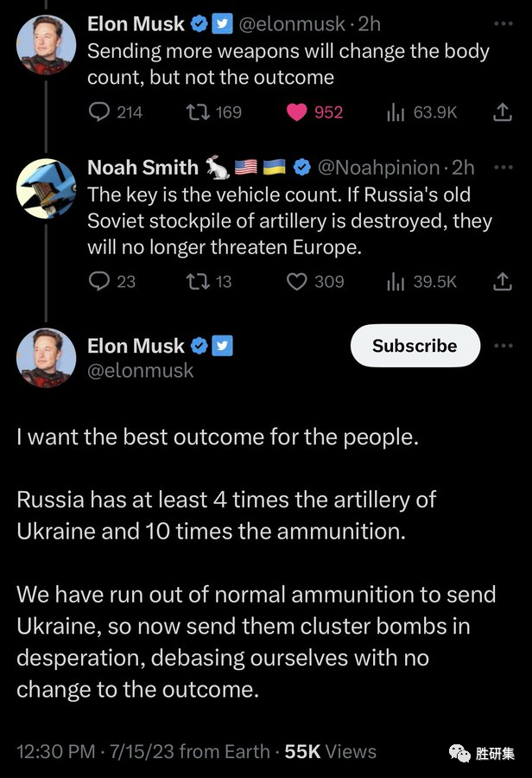Click the 12:30 PM tweet timestamp

coord(57,751)
